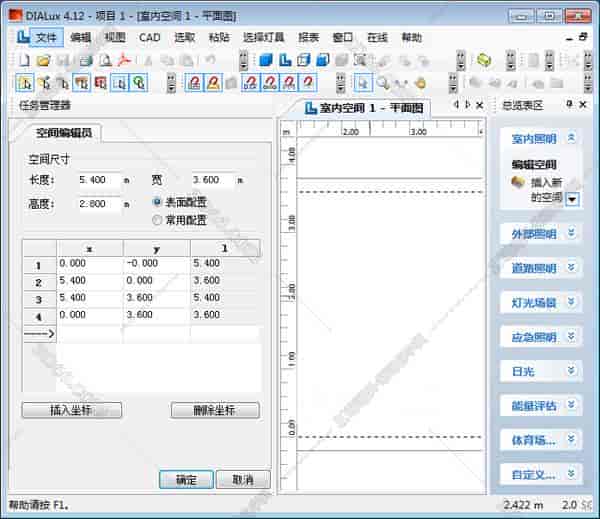The height and width of the screenshot is (519, 600).
Task: Click the 确定 button
Action: [186, 480]
